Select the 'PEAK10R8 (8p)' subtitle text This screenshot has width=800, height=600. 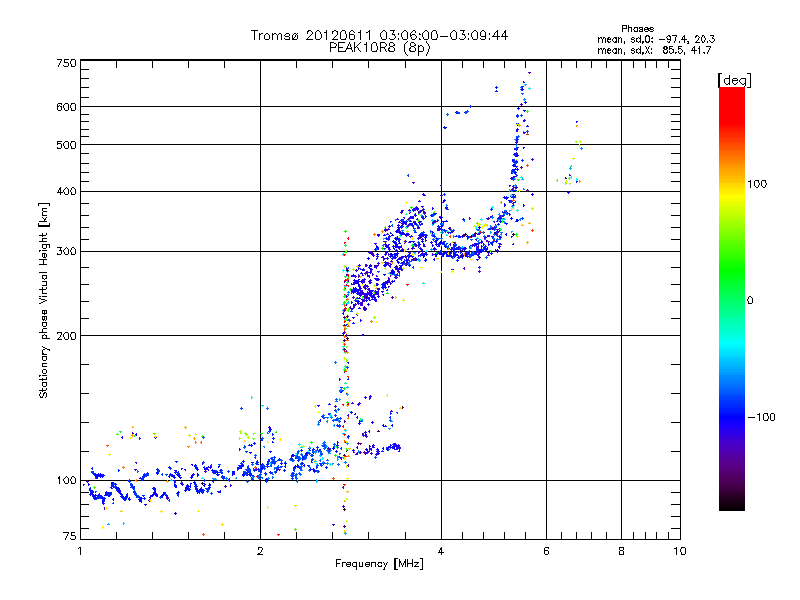pyautogui.click(x=380, y=48)
